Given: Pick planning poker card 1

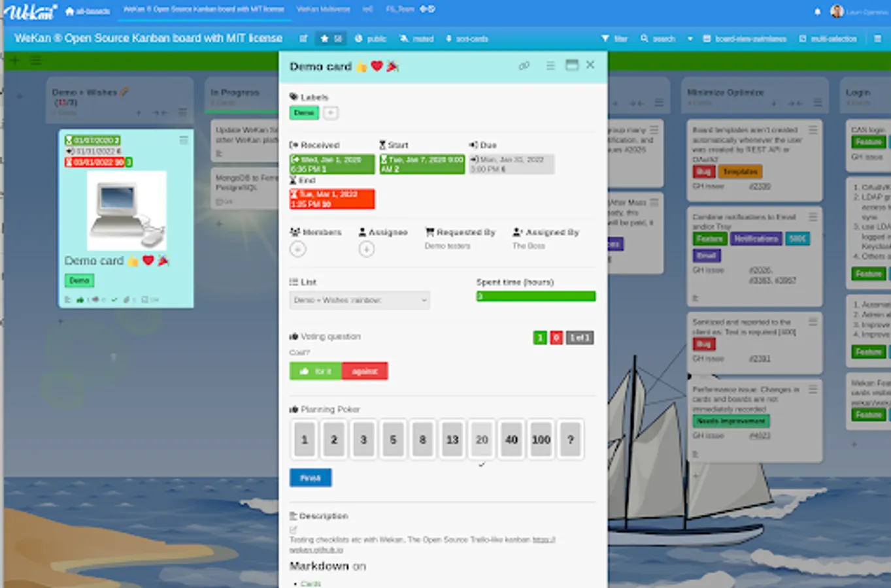Looking at the screenshot, I should click(x=304, y=440).
